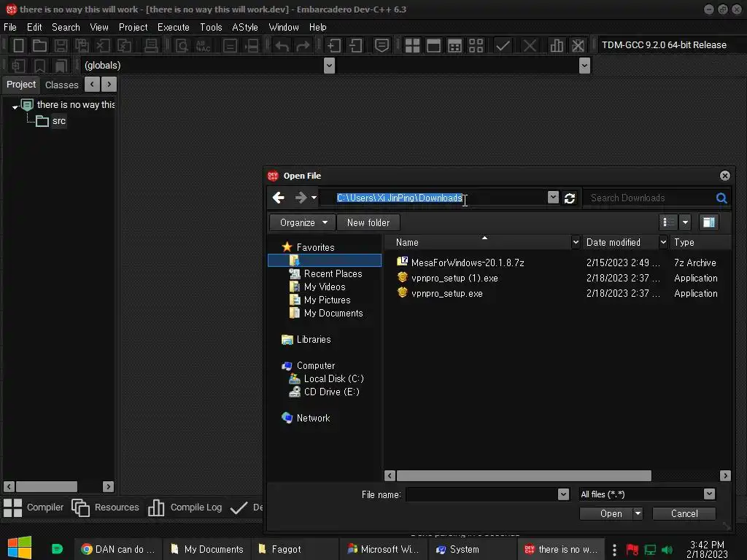Cancel the Open File dialog
This screenshot has height=560, width=747.
coord(684,513)
